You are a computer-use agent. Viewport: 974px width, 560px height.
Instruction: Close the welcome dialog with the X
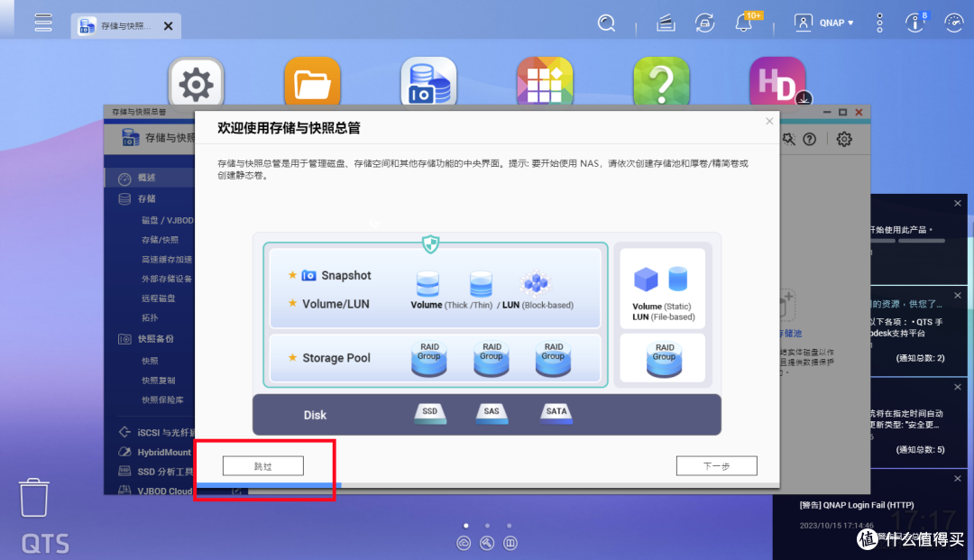(769, 121)
